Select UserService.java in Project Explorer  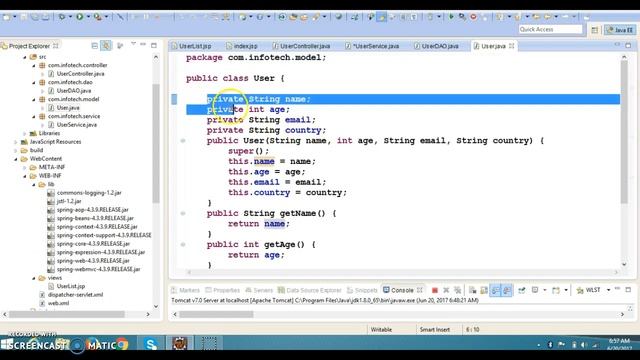click(77, 125)
